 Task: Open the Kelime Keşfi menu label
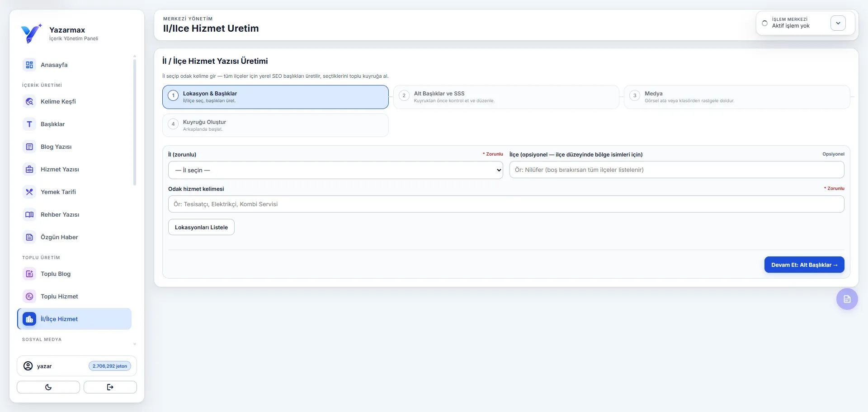coord(58,102)
